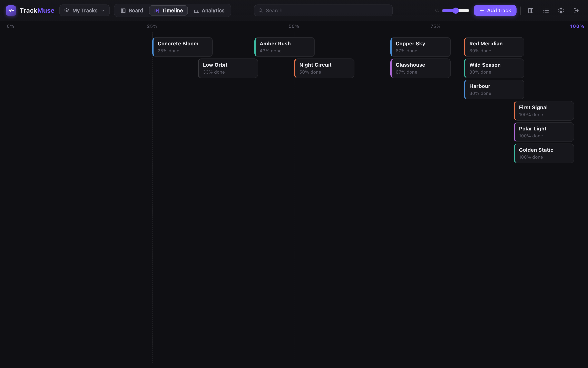Switch to the Board view tab
This screenshot has width=588, height=368.
click(132, 10)
